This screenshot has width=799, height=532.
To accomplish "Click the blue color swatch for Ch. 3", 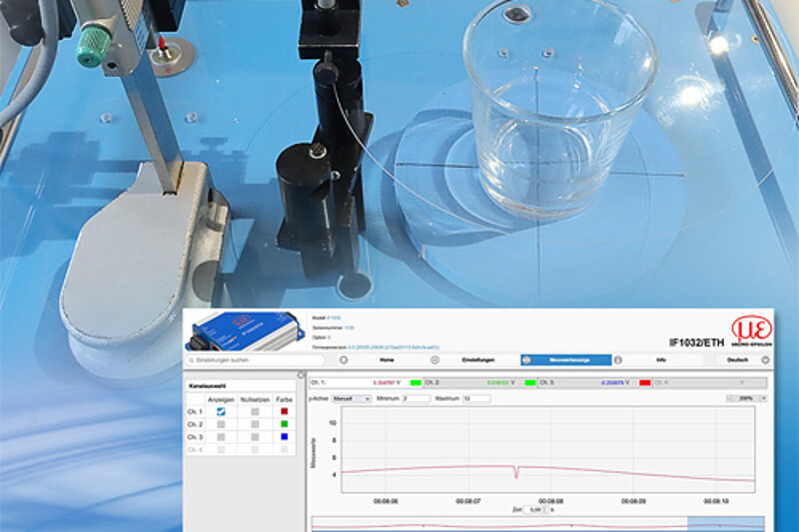I will [284, 436].
